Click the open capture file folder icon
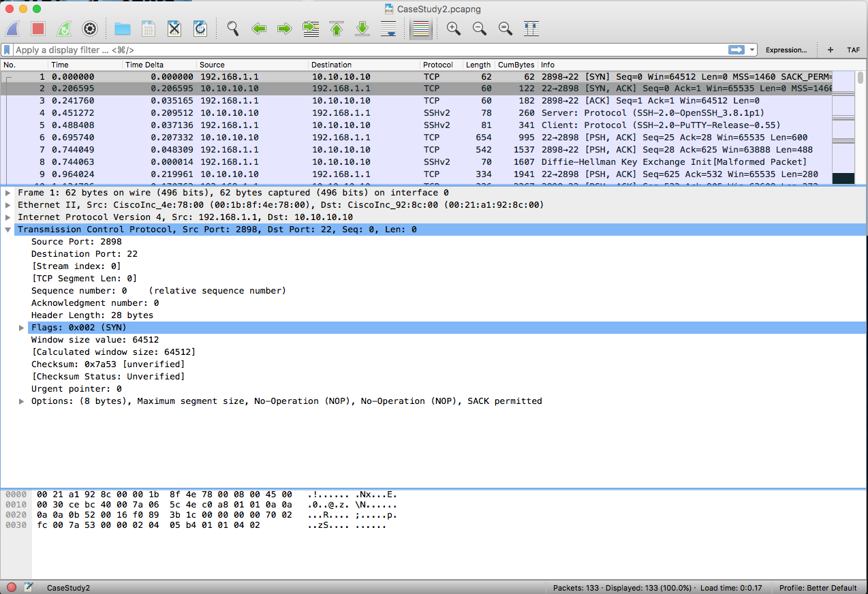 click(123, 29)
